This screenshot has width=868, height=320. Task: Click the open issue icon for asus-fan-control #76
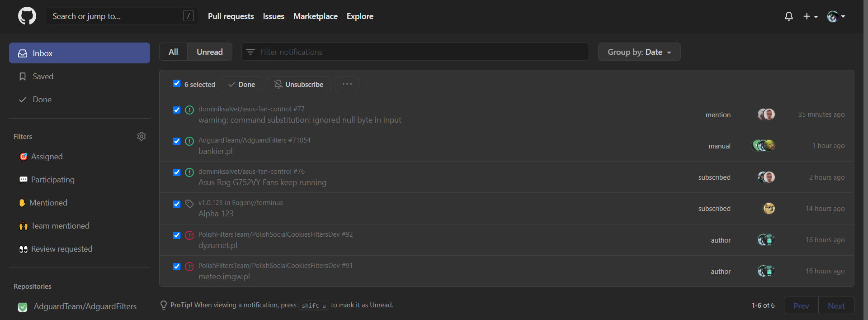point(189,172)
